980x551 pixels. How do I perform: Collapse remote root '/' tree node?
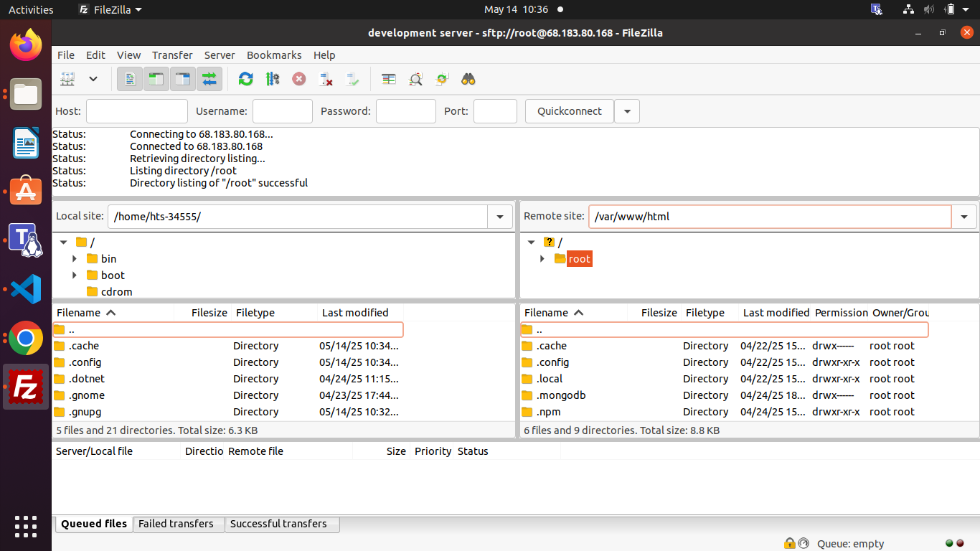pyautogui.click(x=532, y=242)
